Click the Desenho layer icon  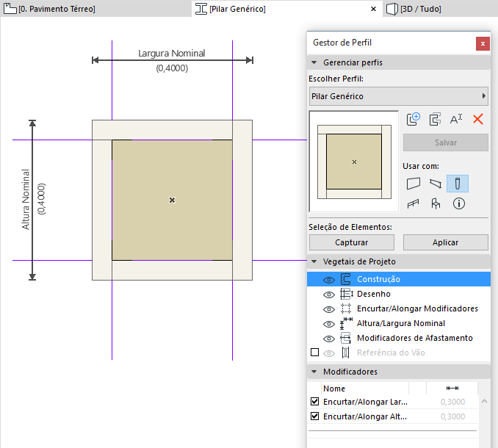(x=346, y=294)
